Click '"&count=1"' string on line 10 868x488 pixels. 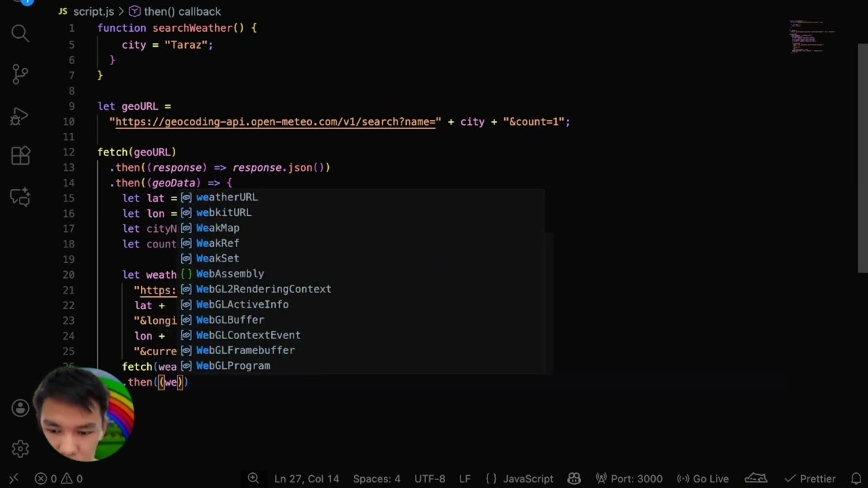(x=533, y=122)
